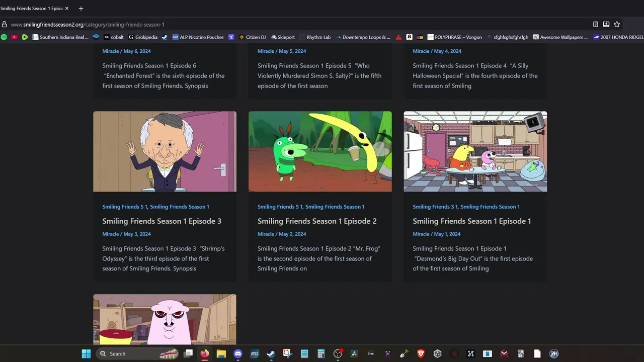644x362 pixels.
Task: Open a new browser tab with plus
Action: click(80, 9)
